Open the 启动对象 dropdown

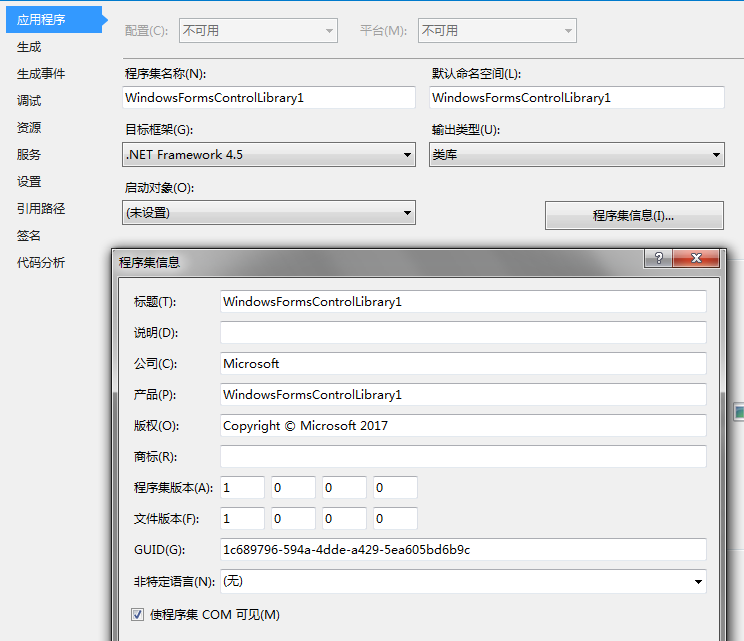point(269,213)
